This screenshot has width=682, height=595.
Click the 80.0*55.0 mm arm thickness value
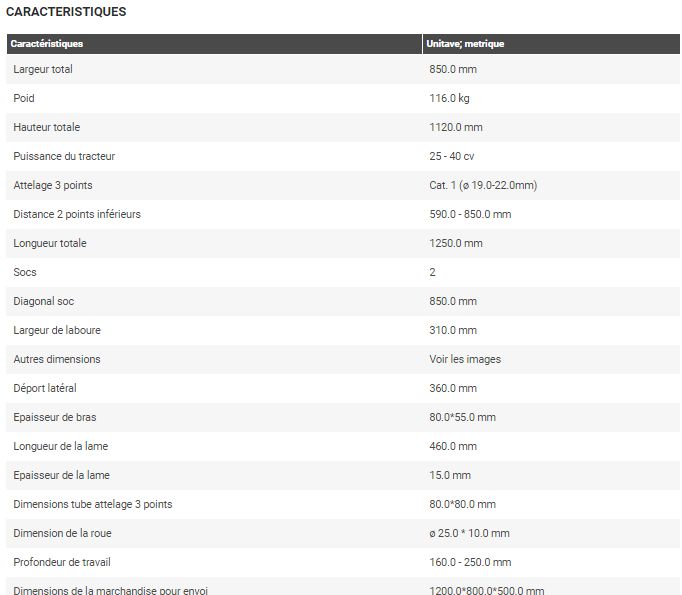[462, 417]
